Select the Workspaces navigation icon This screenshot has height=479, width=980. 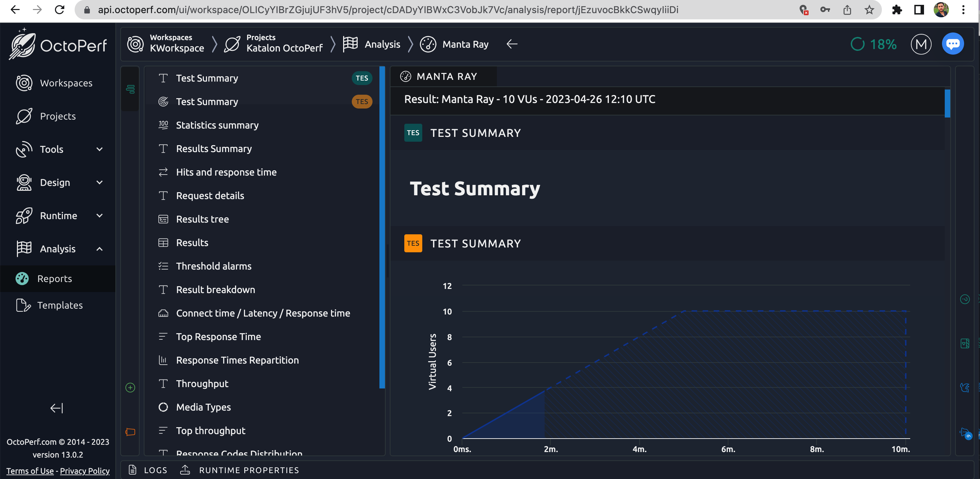point(24,82)
